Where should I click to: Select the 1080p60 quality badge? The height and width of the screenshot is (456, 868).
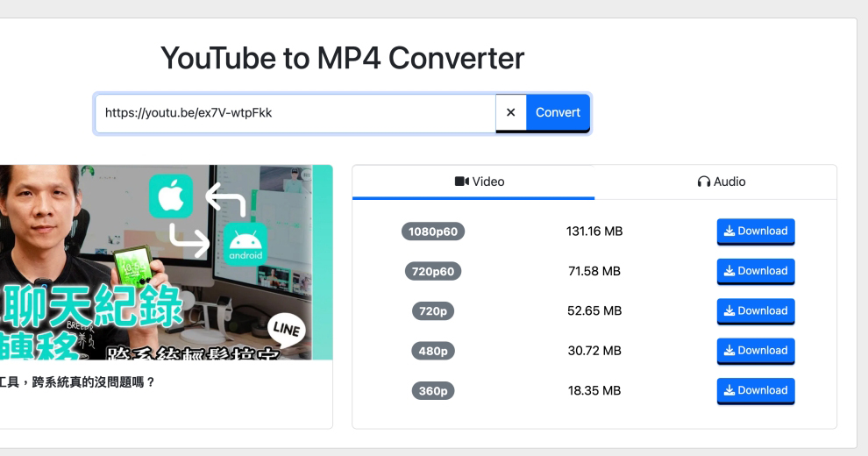[x=433, y=232]
